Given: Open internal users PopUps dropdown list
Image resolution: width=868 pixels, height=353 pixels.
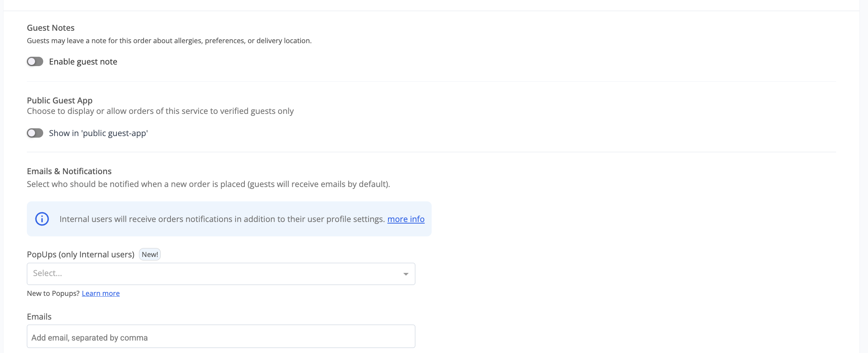Looking at the screenshot, I should (221, 274).
